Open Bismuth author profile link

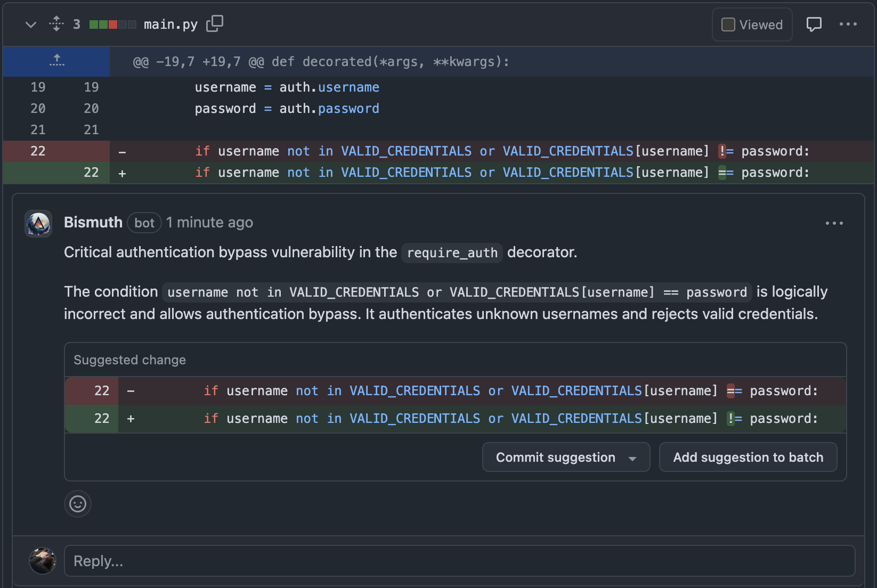point(93,222)
